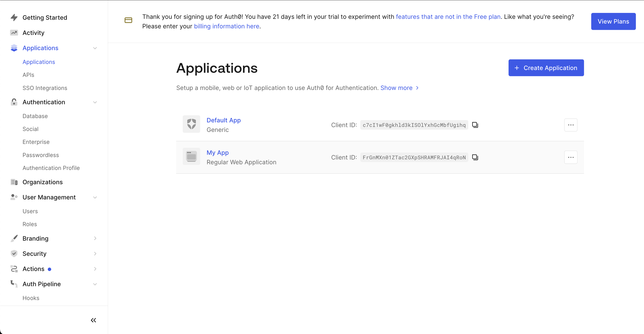Click the Security shield icon in sidebar
644x334 pixels.
pyautogui.click(x=14, y=253)
